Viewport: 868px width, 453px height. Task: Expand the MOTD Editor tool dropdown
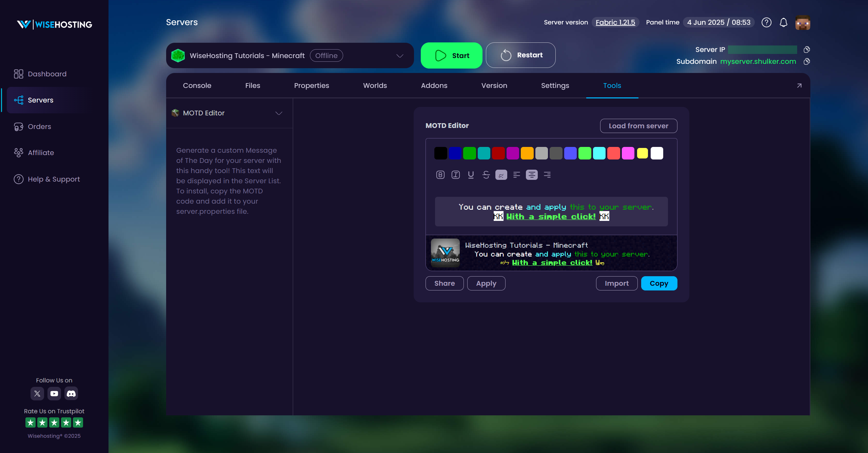click(230, 113)
